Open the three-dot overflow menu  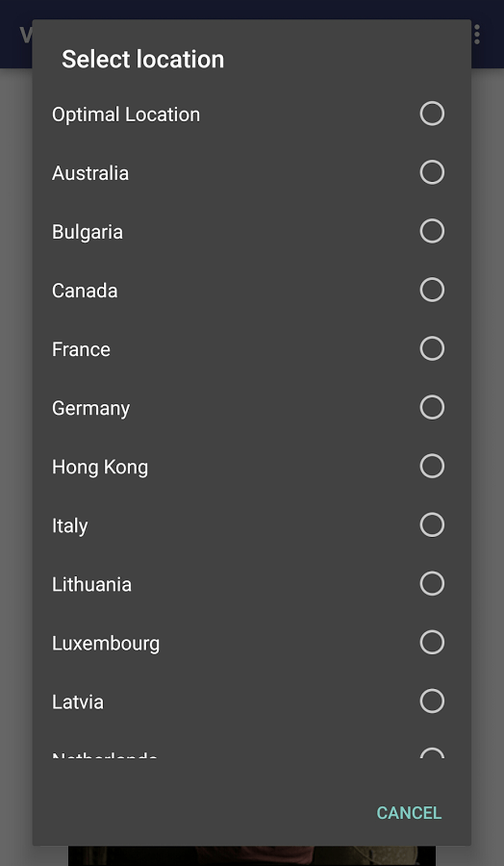click(477, 35)
